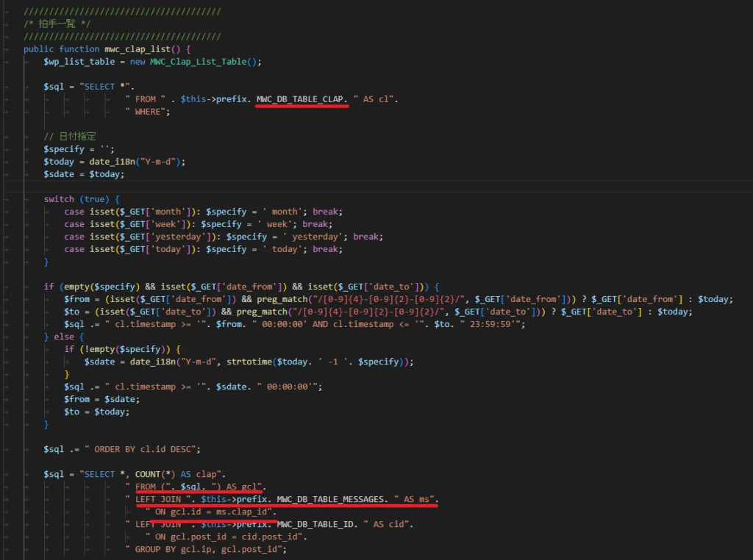Click the underlined MWC_DB_TABLE_CLAP constant
This screenshot has height=560, width=753.
point(300,99)
